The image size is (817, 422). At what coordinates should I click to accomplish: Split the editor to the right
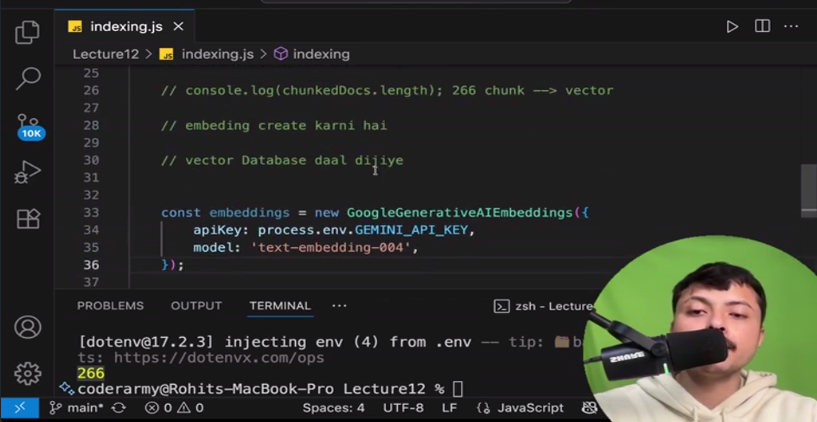tap(762, 26)
